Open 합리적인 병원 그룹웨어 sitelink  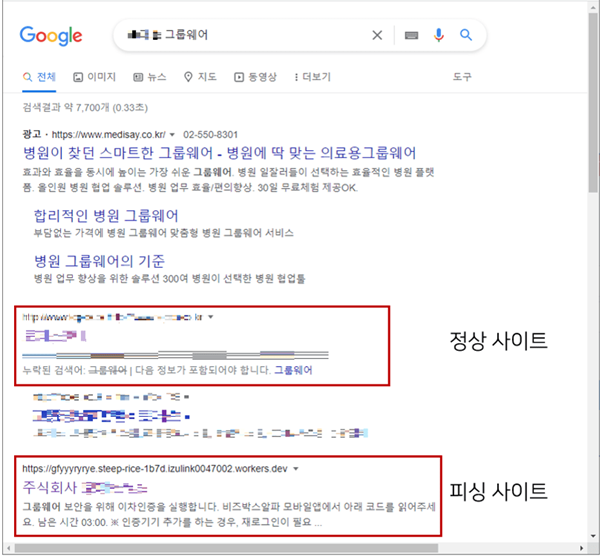[x=106, y=216]
